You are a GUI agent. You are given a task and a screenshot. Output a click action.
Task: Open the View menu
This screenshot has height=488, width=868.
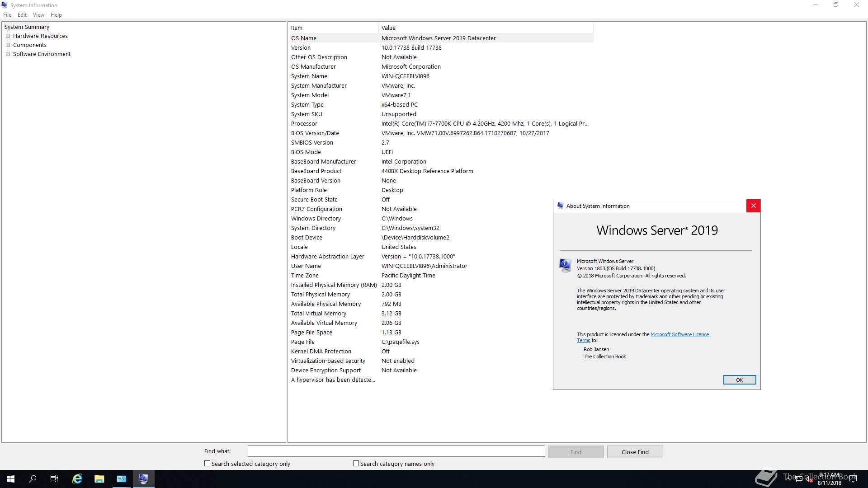pos(38,15)
